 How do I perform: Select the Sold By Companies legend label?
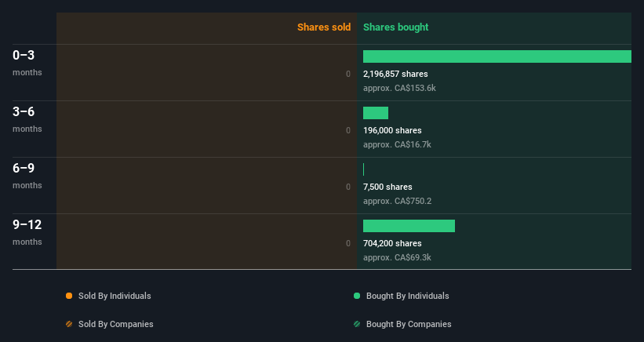coord(116,324)
